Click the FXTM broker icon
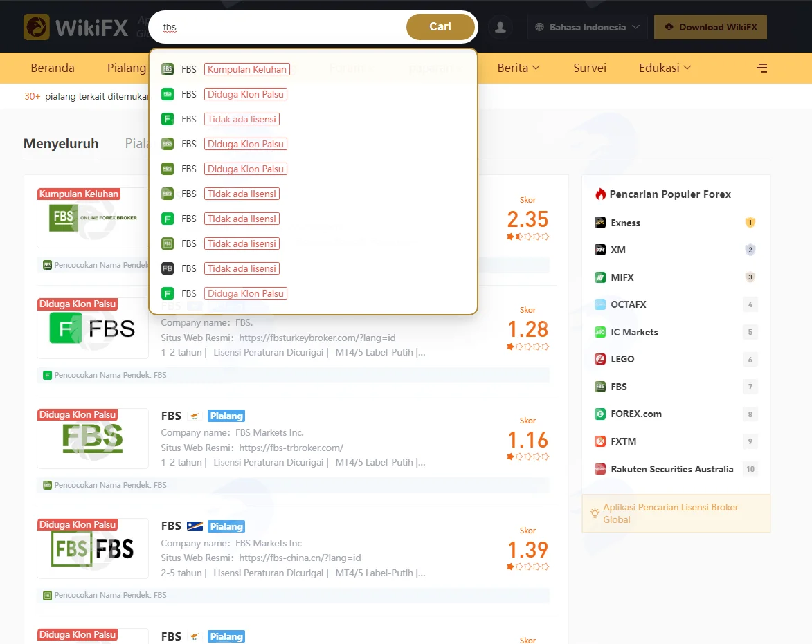Screen dimensions: 812x644 click(x=600, y=441)
